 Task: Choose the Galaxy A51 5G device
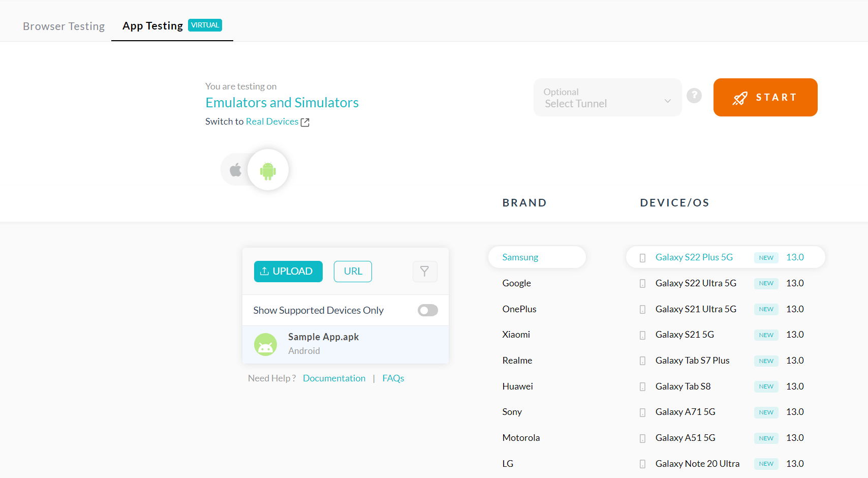tap(685, 438)
